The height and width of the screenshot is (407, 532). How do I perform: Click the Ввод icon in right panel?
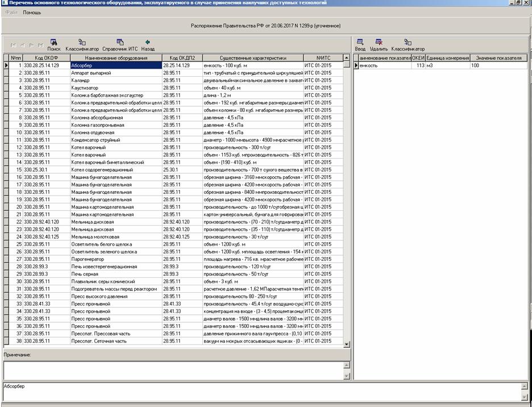click(360, 44)
